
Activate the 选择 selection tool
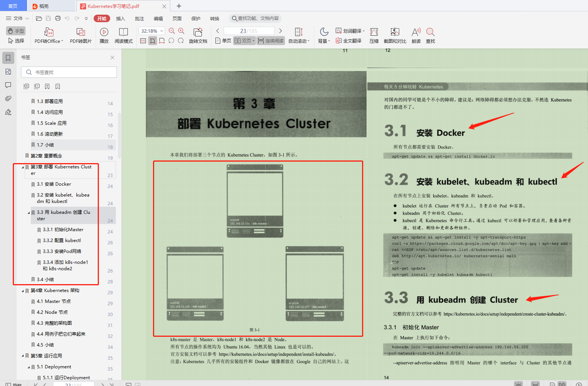coord(16,41)
